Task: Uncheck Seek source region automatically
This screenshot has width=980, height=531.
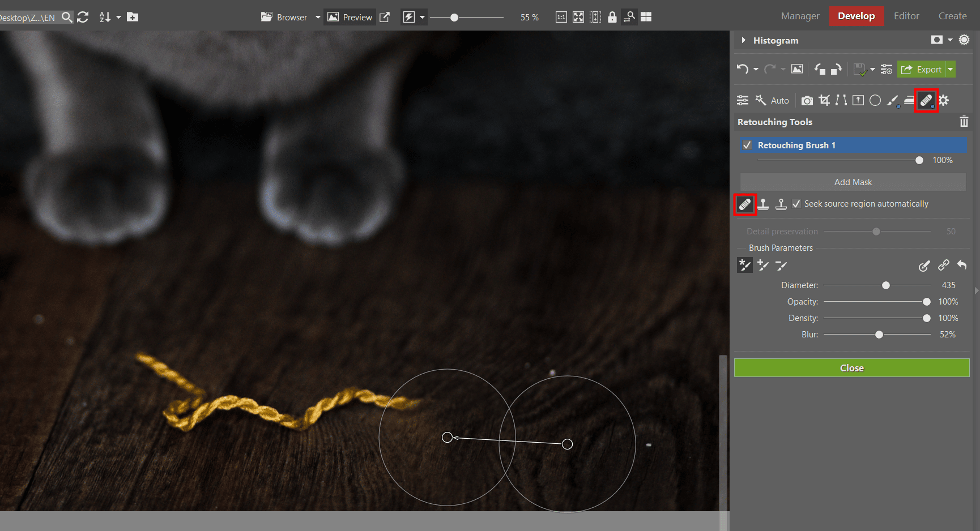Action: pos(796,204)
